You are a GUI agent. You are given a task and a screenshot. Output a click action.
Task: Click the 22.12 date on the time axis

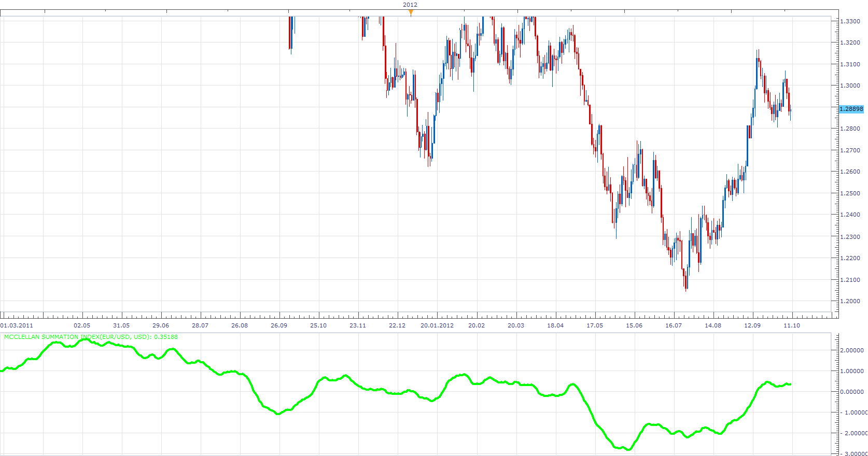397,325
